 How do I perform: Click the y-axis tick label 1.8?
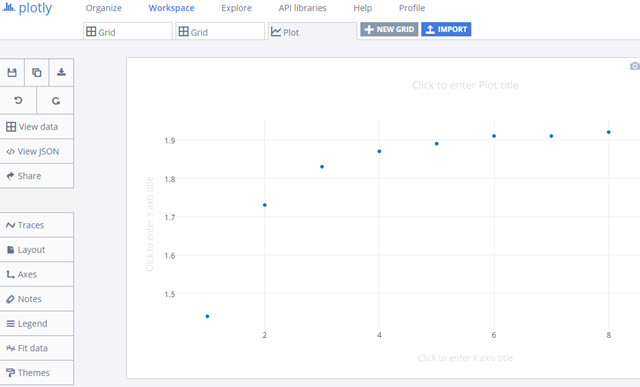170,179
